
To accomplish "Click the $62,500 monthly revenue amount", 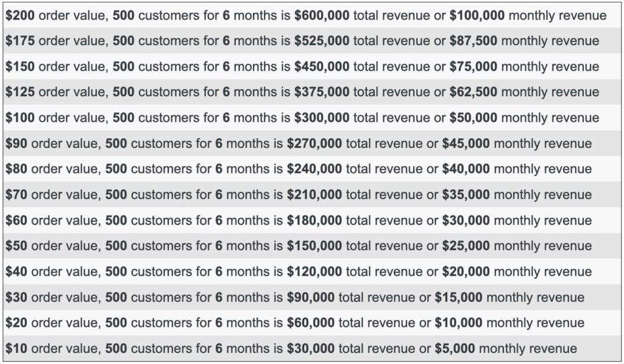I will [x=473, y=92].
